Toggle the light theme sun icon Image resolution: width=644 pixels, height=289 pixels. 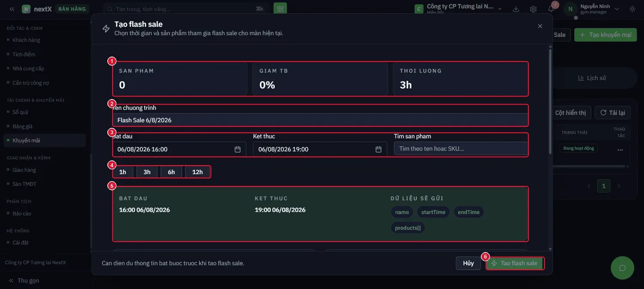point(632,9)
